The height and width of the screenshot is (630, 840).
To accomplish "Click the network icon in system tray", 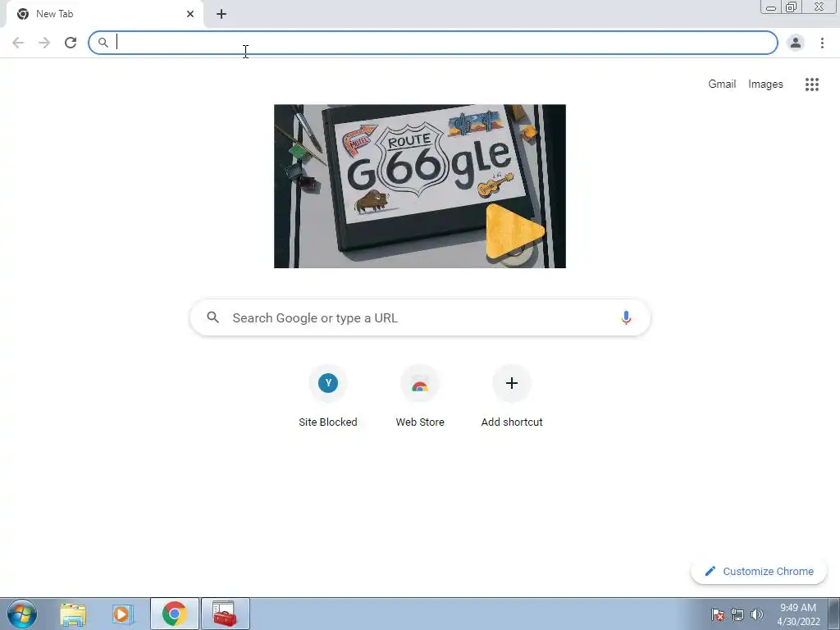I will coord(737,614).
